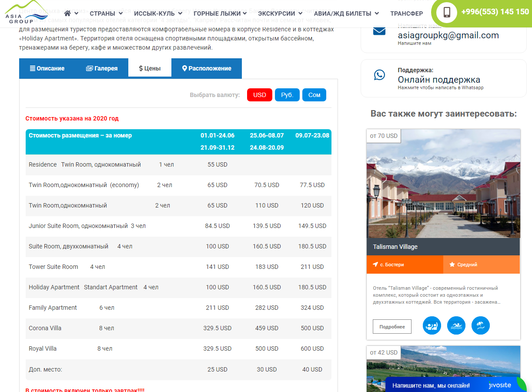532x392 pixels.
Task: Select USD currency
Action: point(260,95)
